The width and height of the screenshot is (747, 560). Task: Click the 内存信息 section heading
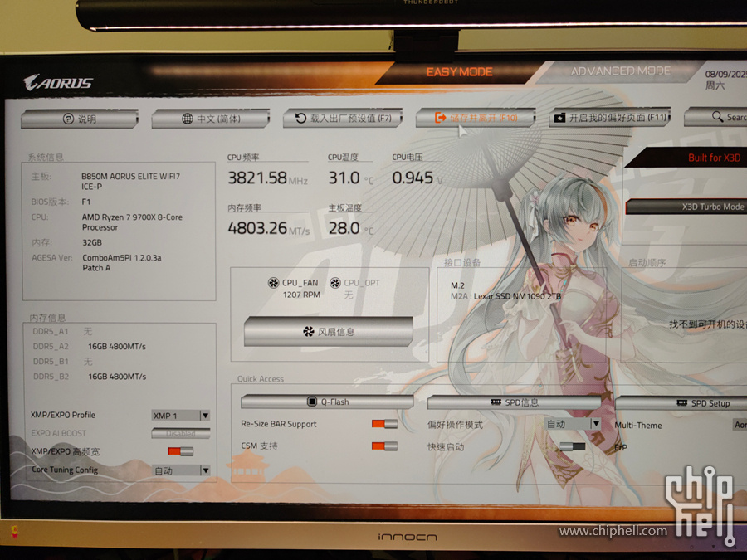click(47, 318)
